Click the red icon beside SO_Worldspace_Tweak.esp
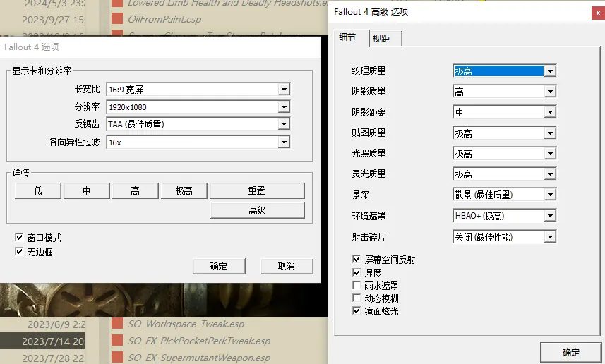The image size is (605, 364). [x=117, y=323]
